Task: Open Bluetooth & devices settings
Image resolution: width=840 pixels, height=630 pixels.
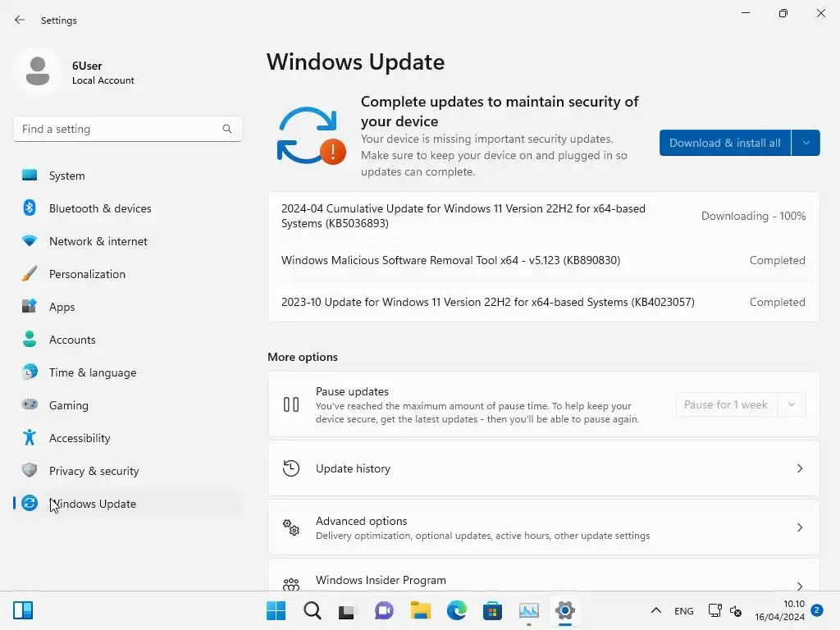Action: [127, 208]
